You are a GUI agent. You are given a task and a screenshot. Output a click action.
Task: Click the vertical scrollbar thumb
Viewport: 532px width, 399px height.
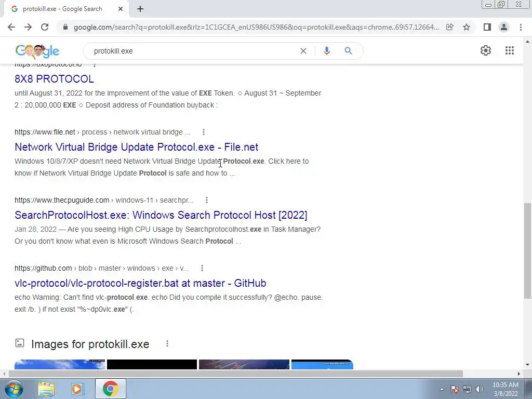(x=527, y=250)
